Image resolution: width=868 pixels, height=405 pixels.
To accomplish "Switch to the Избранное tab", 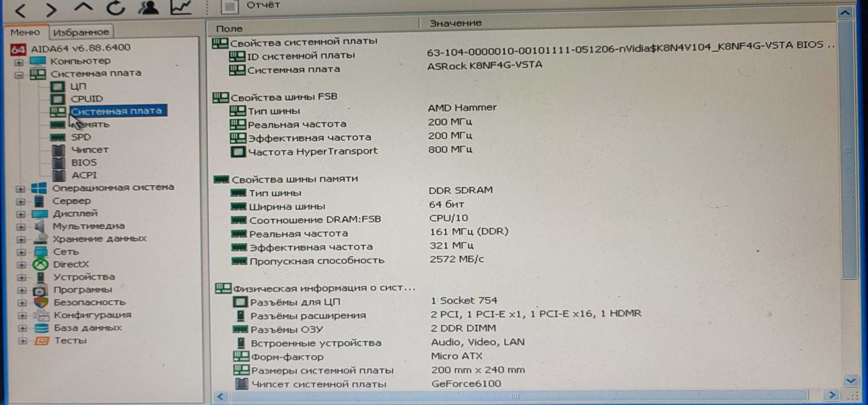I will click(x=81, y=32).
